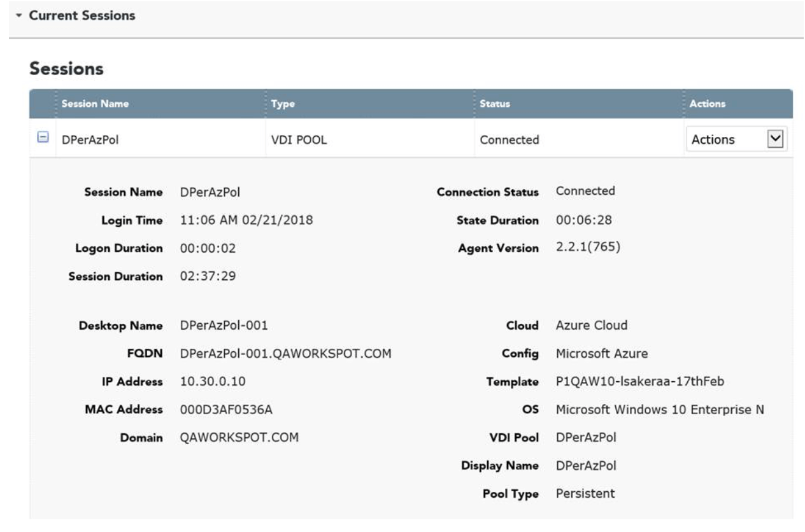Sort by Type column header
The width and height of the screenshot is (805, 532).
(283, 104)
